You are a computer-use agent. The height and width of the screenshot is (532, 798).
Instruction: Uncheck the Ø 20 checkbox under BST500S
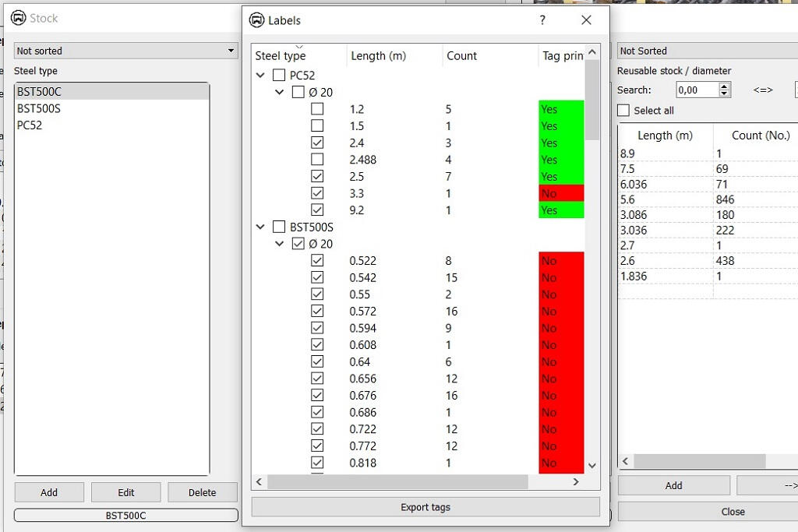click(x=297, y=243)
